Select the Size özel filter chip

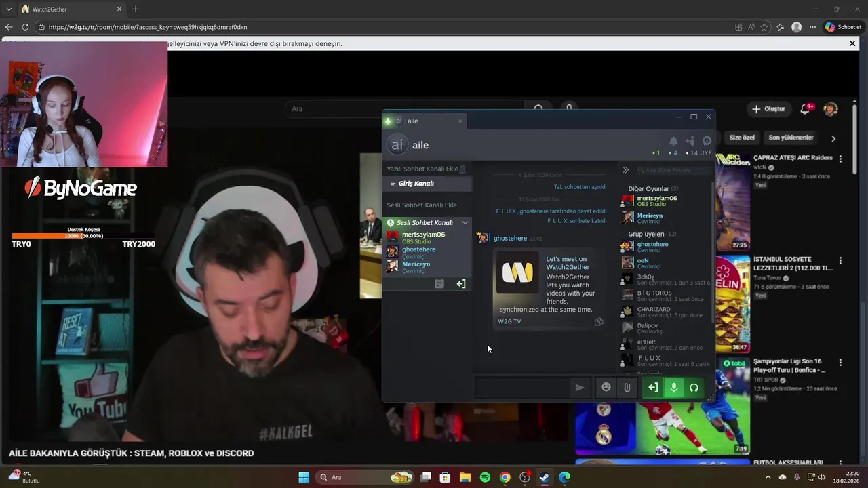742,138
